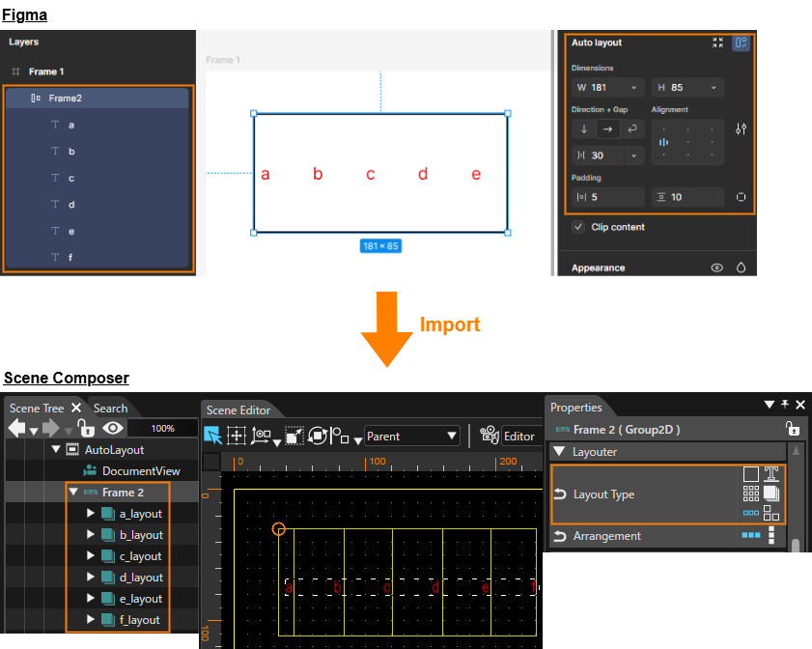Screen dimensions: 812x649
Task: Select horizontal Arrangement option
Action: 751,535
